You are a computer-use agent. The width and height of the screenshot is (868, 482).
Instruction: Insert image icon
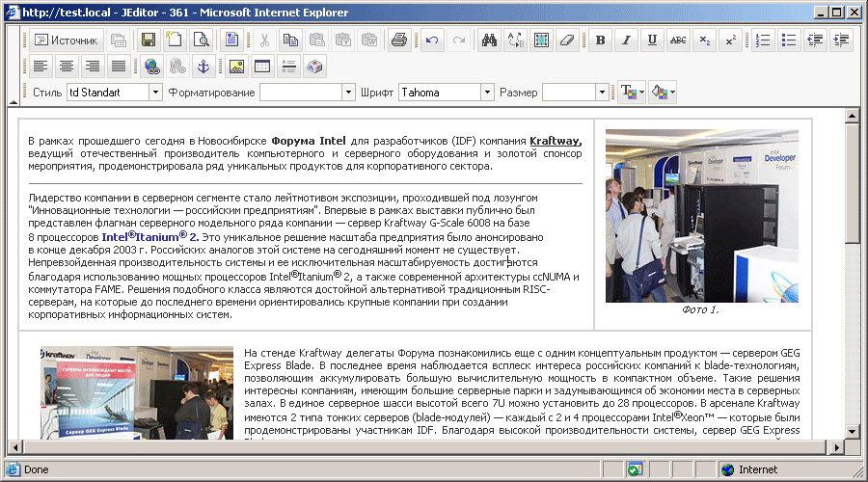tap(236, 67)
